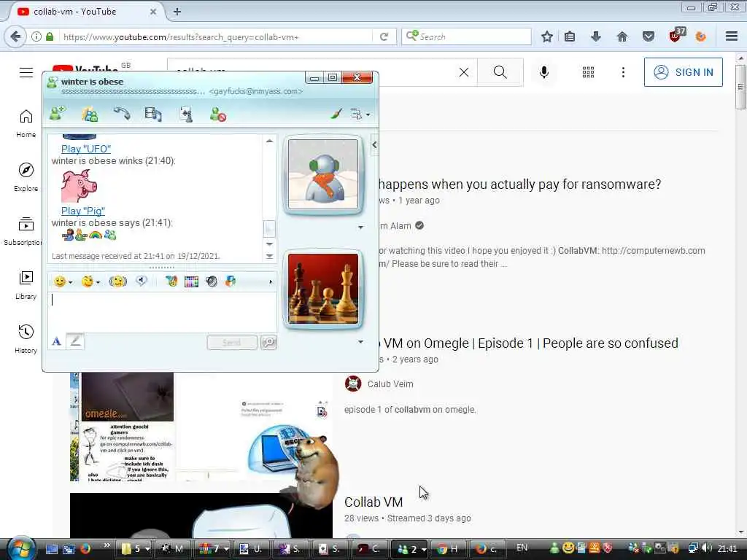The width and height of the screenshot is (747, 560).
Task: Click the voice clip icon
Action: (142, 281)
